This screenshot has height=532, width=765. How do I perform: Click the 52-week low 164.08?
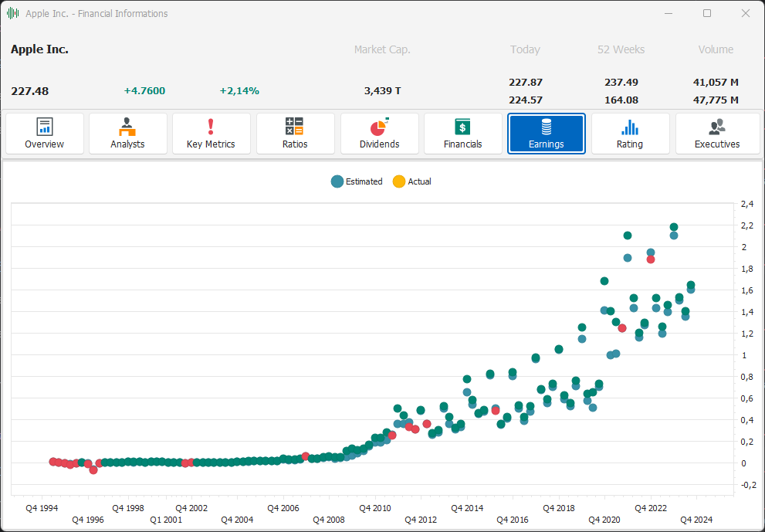pyautogui.click(x=621, y=100)
